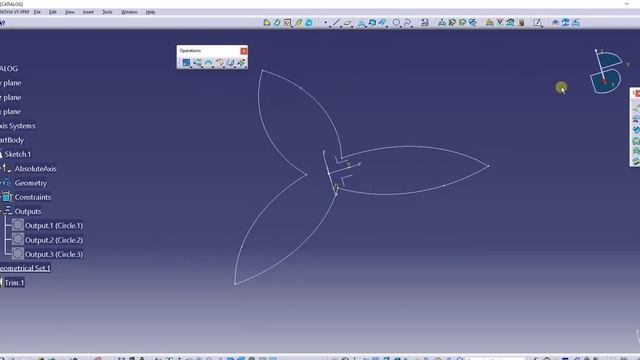
Task: Open the Extrapolate tool dropdown arrow
Action: [x=246, y=67]
